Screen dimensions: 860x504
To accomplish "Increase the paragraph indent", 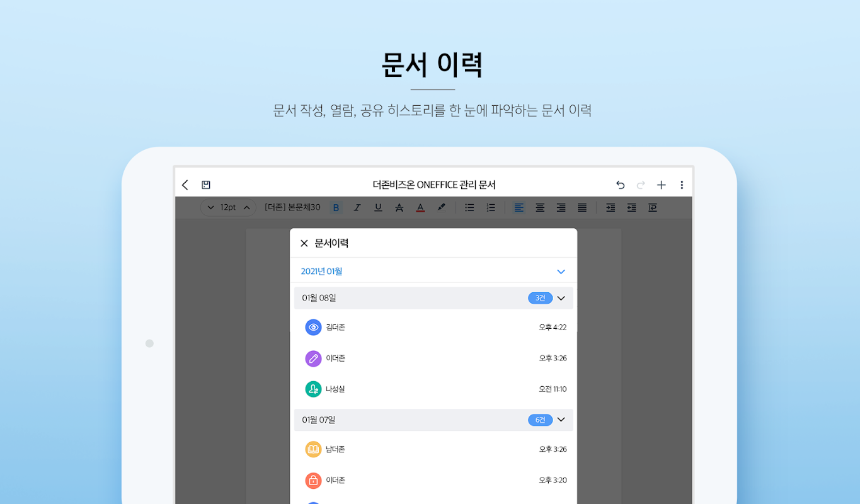I will click(611, 207).
